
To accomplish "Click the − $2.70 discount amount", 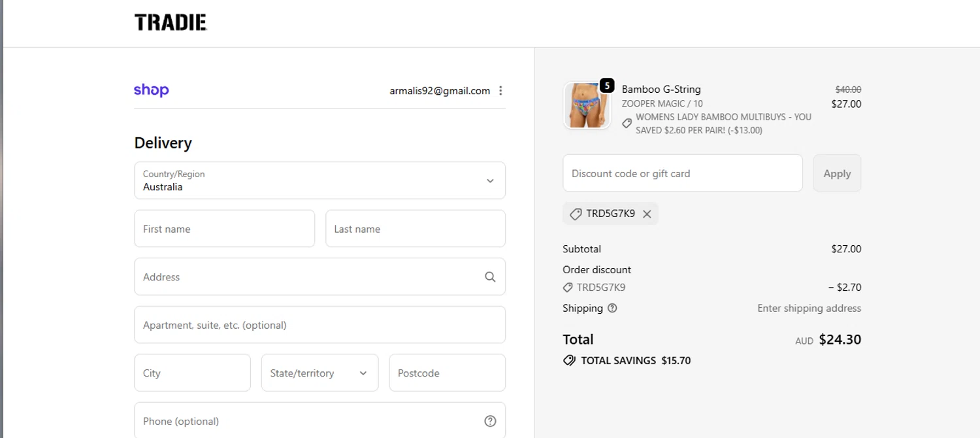I will coord(845,287).
